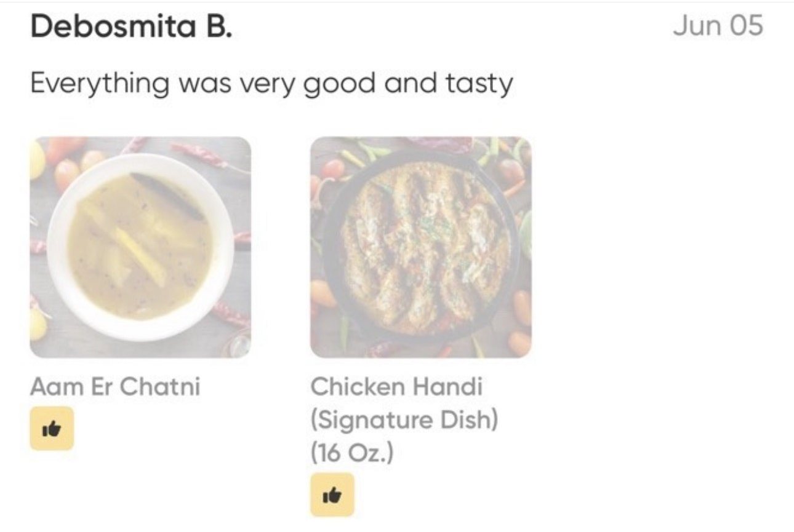Select the yellow thumbs-up square beneath the chutney name
Screen dimensions: 794x532
coord(52,428)
